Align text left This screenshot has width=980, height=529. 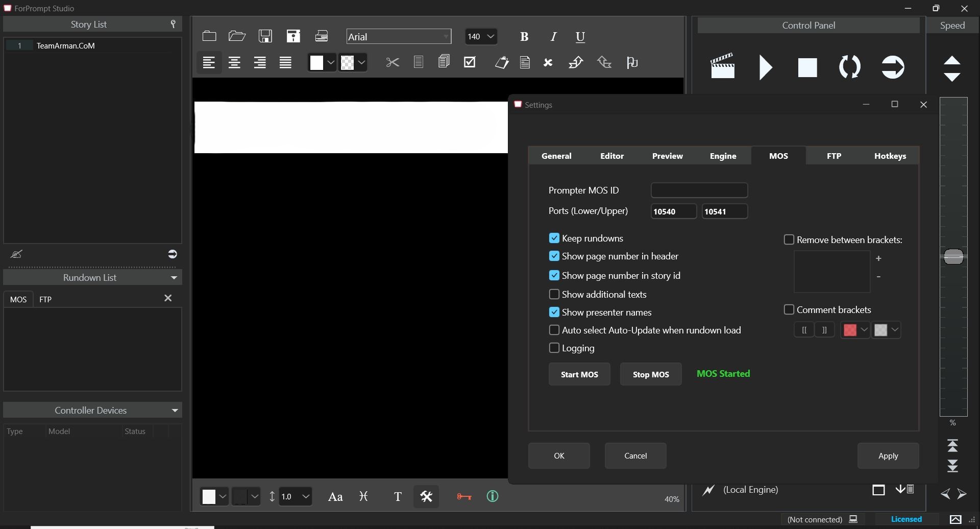[x=209, y=63]
